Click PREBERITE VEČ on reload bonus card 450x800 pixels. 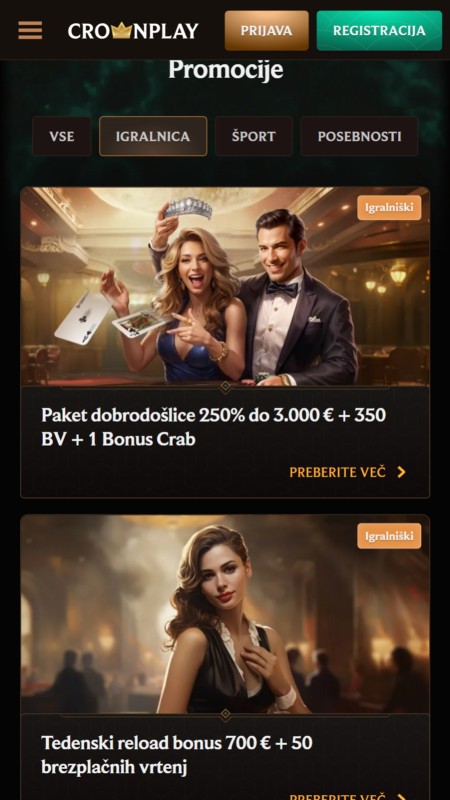[x=337, y=797]
